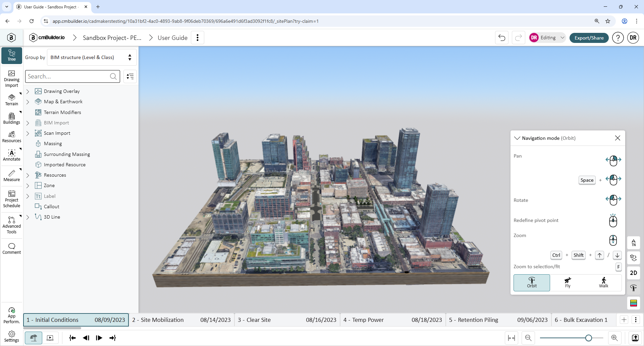Screen dimensions: 644x346
Task: Open Drawing Import tool
Action: 12,79
